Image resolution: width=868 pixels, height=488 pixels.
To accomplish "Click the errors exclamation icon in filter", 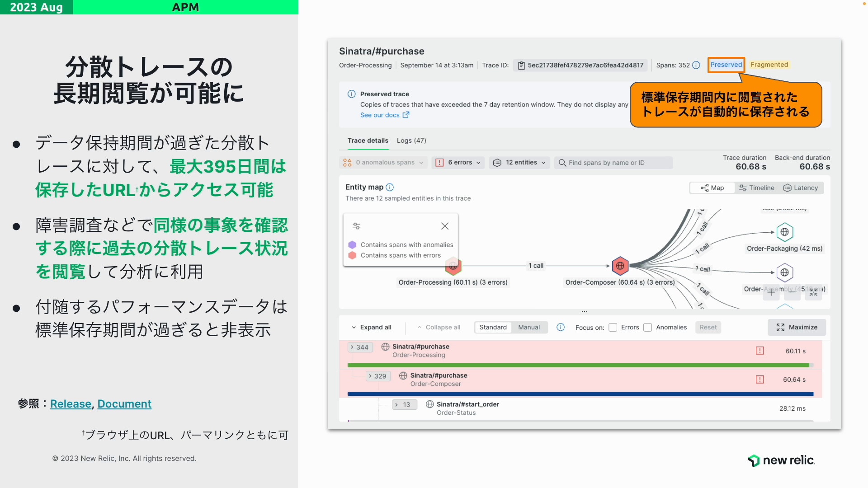I will [x=439, y=163].
